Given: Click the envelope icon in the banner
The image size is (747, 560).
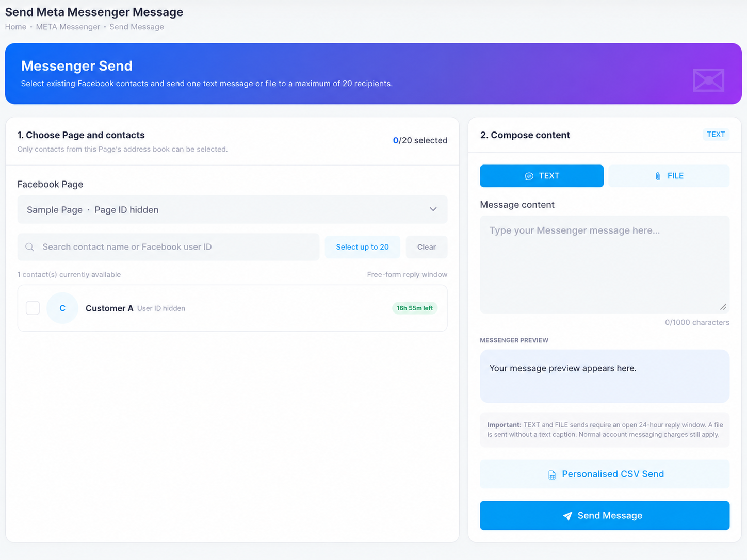Looking at the screenshot, I should tap(708, 80).
